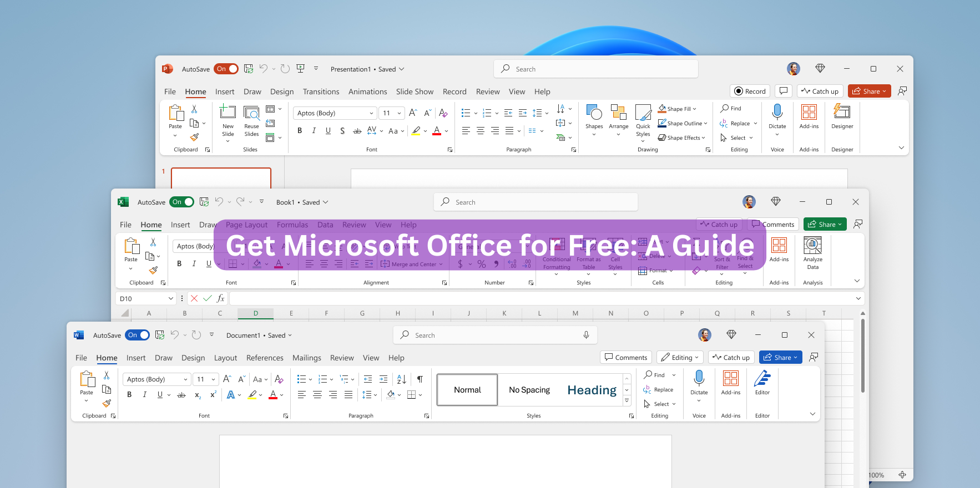This screenshot has height=488, width=980.
Task: Open Slide Show tab in PowerPoint
Action: coord(415,91)
